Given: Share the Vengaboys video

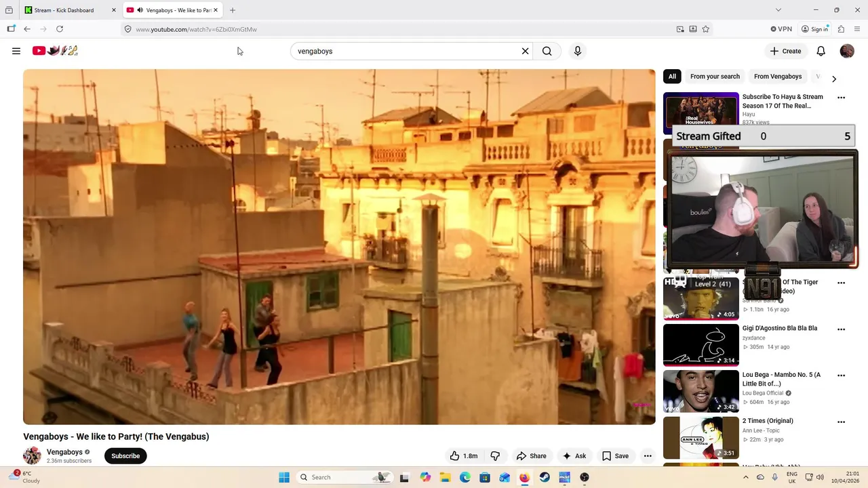Looking at the screenshot, I should coord(531,456).
